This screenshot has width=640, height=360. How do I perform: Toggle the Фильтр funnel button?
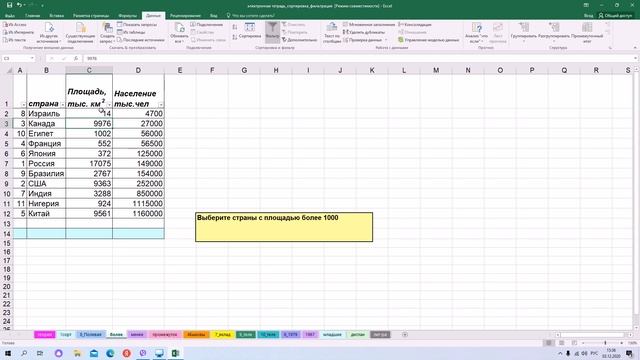click(x=272, y=32)
